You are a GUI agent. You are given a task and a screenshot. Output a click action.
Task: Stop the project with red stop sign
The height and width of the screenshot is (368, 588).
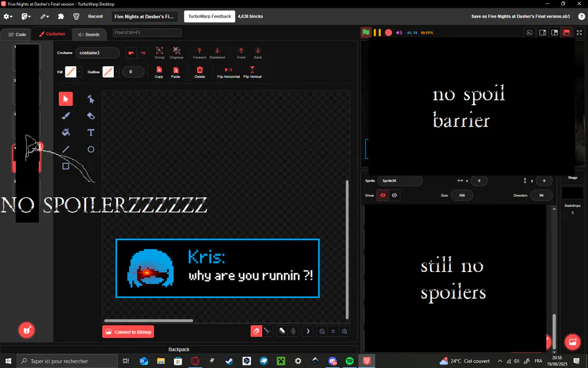(389, 33)
